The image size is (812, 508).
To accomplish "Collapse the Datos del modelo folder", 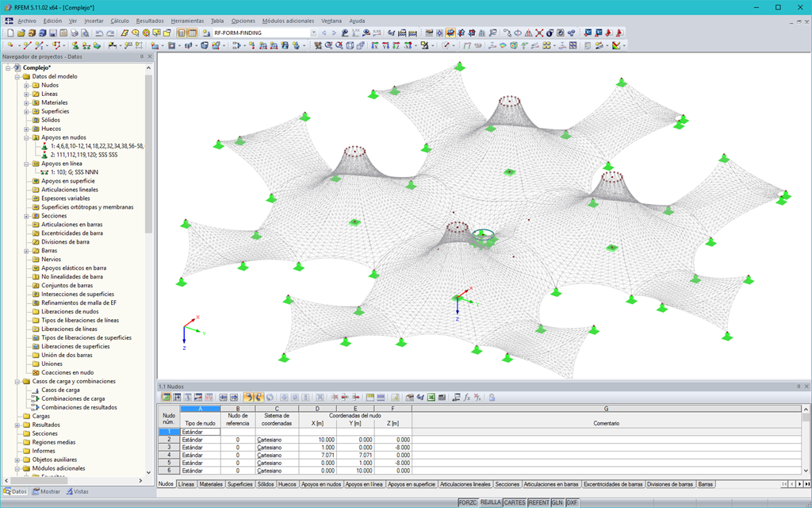I will pyautogui.click(x=17, y=76).
